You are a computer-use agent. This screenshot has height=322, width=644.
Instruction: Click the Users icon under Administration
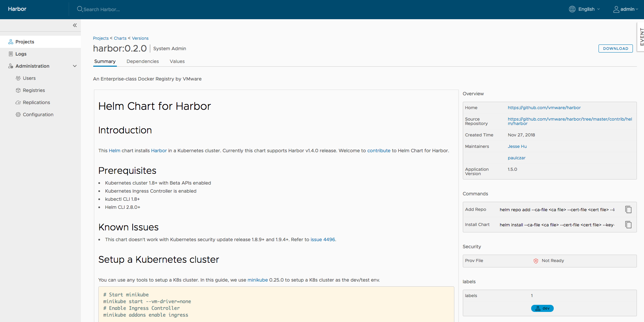[18, 78]
